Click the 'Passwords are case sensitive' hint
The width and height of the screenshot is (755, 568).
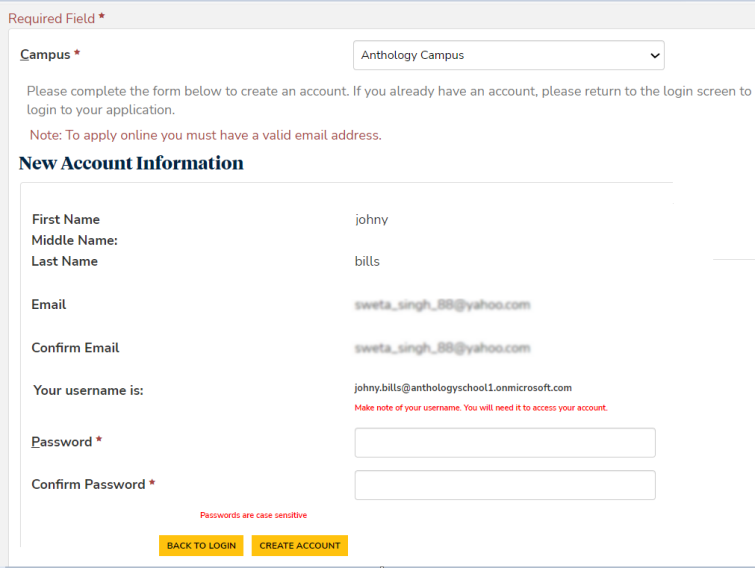tap(253, 515)
